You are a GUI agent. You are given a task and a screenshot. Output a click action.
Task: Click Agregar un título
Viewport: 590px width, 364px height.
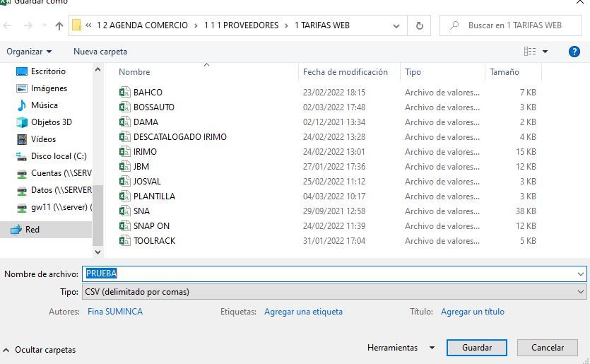click(x=473, y=312)
